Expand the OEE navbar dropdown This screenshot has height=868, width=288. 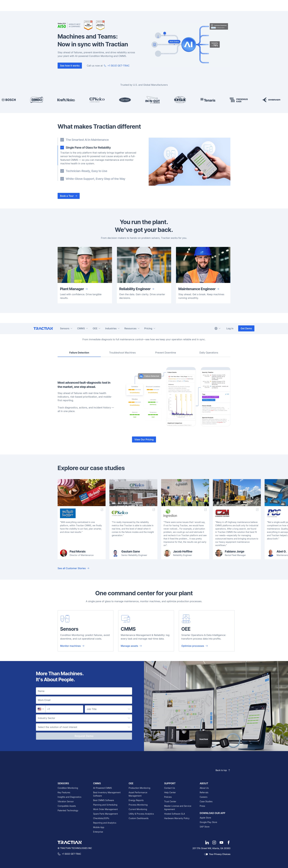pos(96,328)
